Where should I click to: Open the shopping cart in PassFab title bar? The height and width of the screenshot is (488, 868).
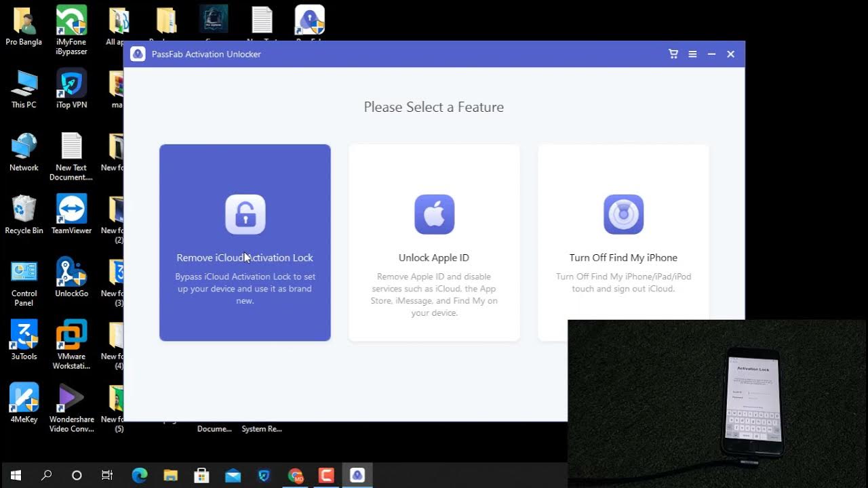point(673,54)
